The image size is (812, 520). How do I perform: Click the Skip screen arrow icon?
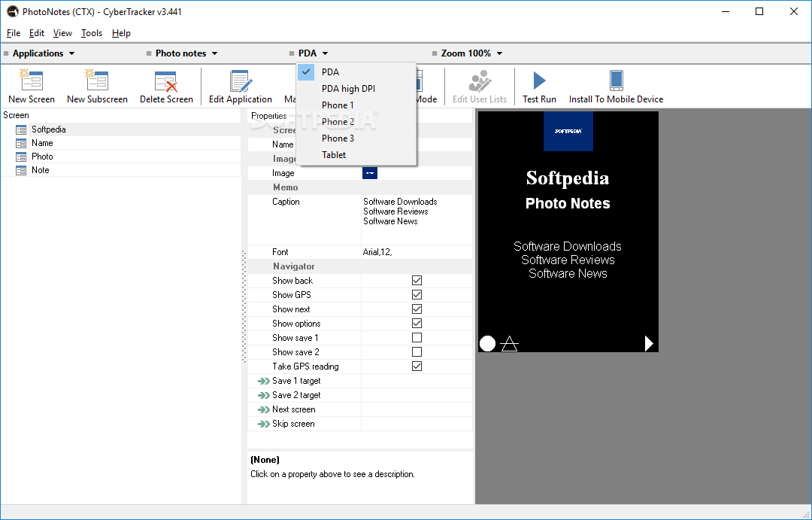click(x=264, y=424)
